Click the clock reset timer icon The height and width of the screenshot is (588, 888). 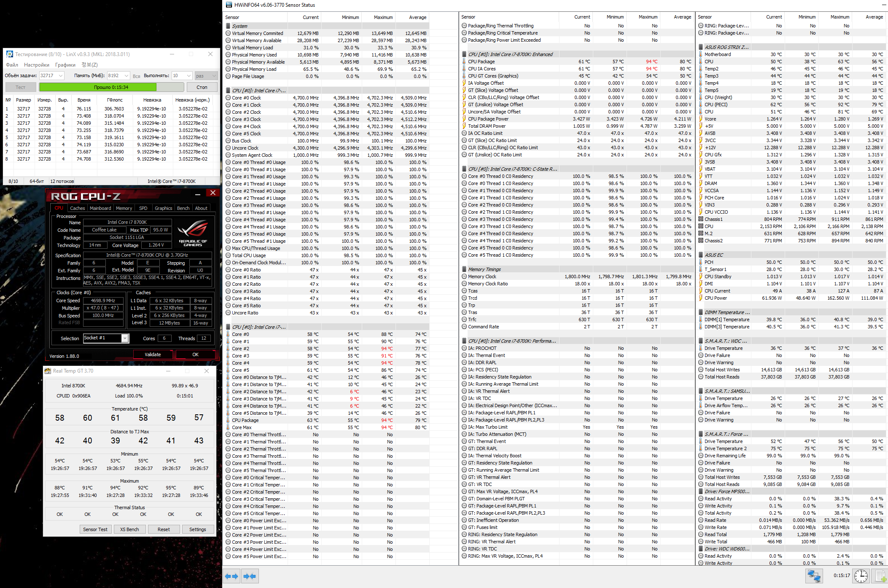[x=861, y=576]
